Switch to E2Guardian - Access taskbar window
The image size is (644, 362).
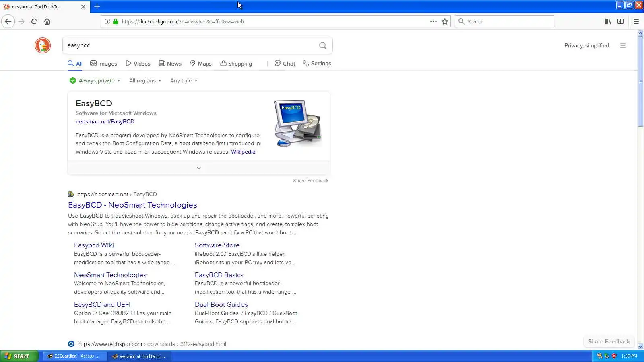click(74, 356)
